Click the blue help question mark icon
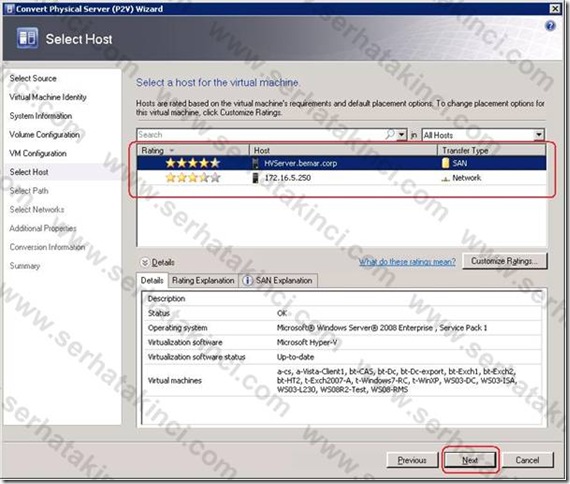 [550, 26]
